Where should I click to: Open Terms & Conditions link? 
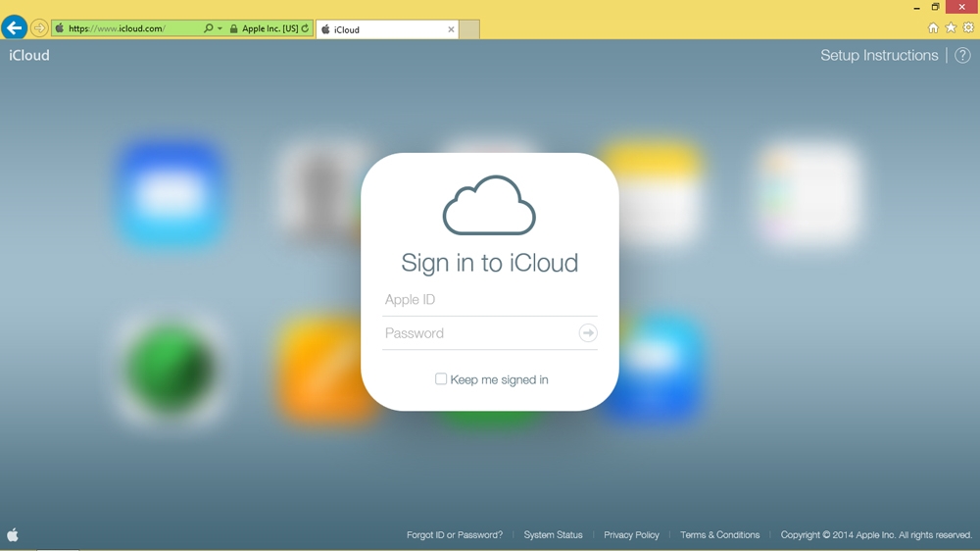(x=720, y=534)
